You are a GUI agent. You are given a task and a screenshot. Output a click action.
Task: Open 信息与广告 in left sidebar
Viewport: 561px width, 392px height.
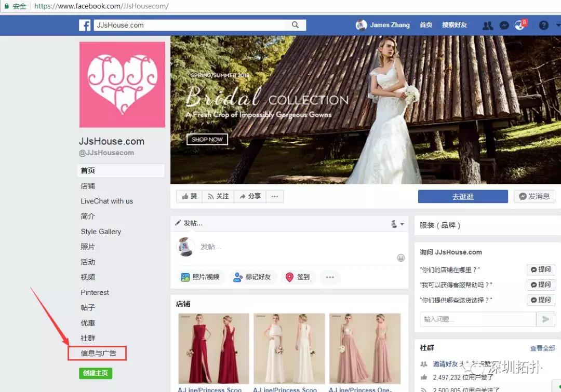click(x=98, y=354)
